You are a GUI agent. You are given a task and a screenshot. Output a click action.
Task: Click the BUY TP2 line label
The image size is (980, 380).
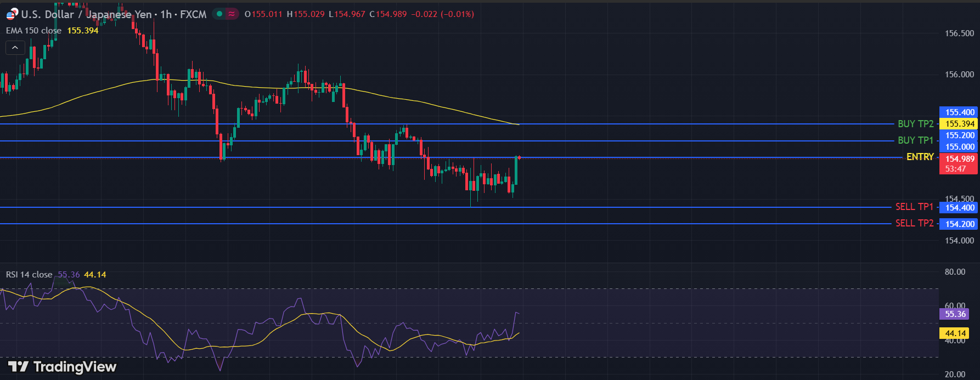click(x=915, y=124)
